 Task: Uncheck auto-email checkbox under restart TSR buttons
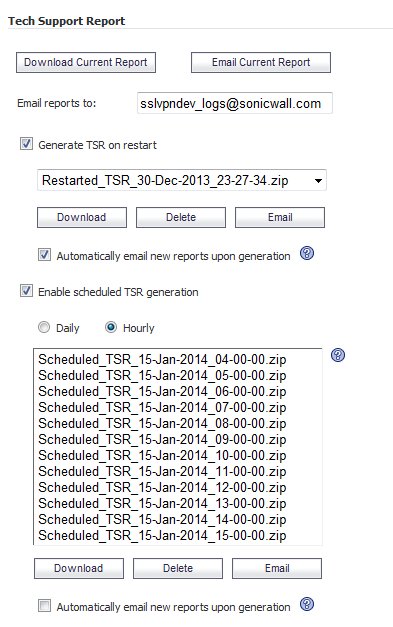[44, 255]
